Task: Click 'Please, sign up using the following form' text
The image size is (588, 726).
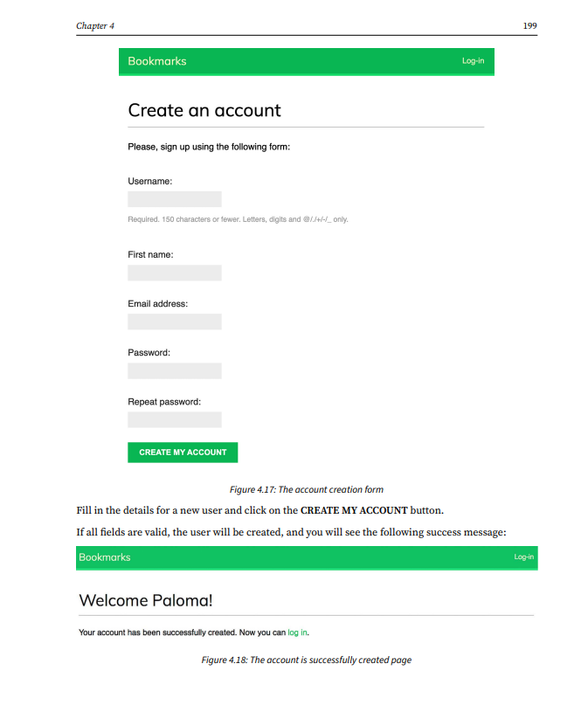Action: 209,147
